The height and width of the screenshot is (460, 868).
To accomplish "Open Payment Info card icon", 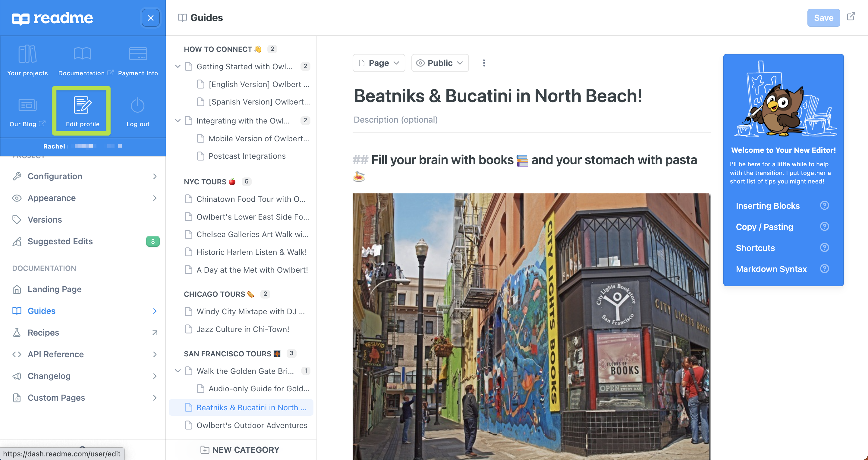I will coord(138,54).
